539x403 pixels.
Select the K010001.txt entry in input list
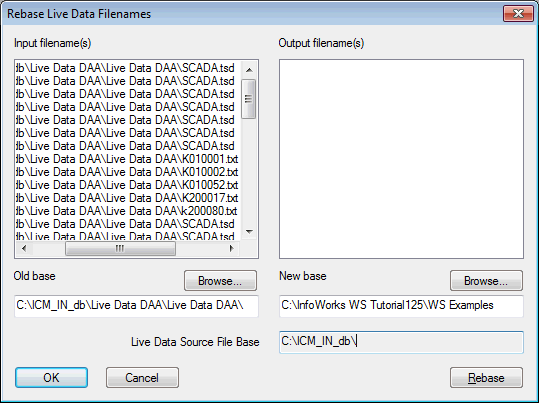coord(127,159)
